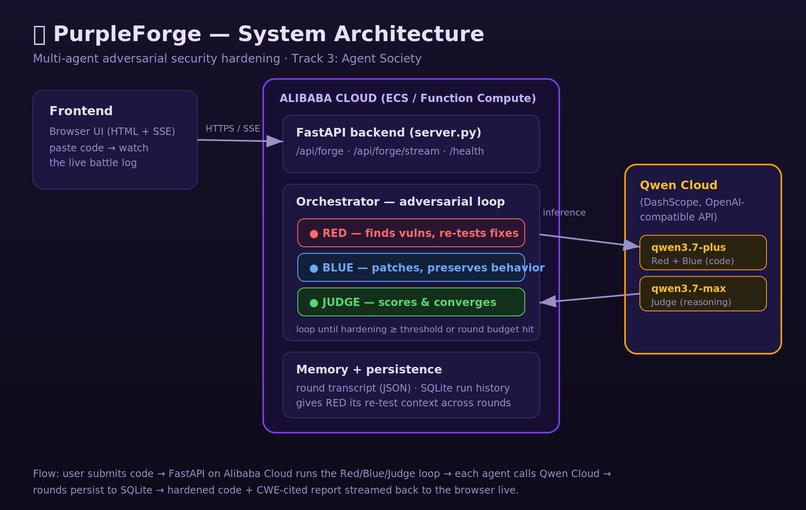The image size is (806, 510).
Task: Click the gives RED its re-test context line
Action: (404, 403)
